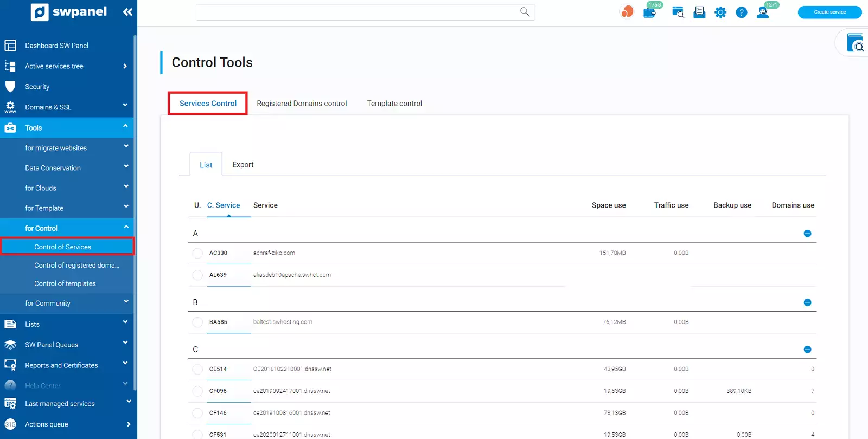Open the documentation book search icon
The height and width of the screenshot is (439, 868).
[856, 43]
